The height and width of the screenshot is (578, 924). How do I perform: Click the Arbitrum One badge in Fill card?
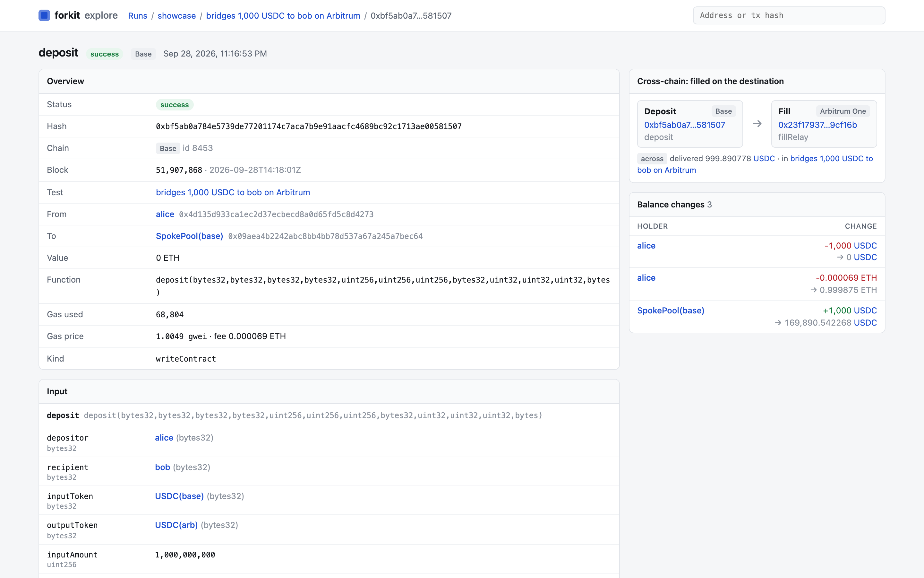[843, 111]
